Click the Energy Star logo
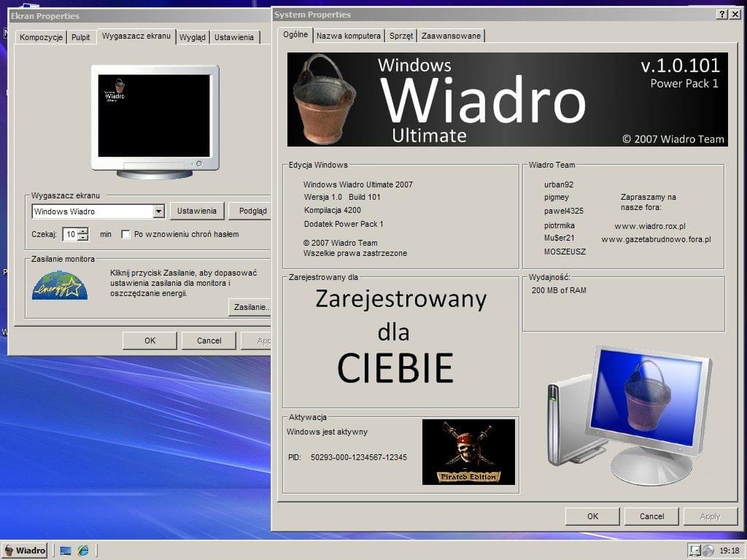This screenshot has height=560, width=747. pyautogui.click(x=60, y=285)
